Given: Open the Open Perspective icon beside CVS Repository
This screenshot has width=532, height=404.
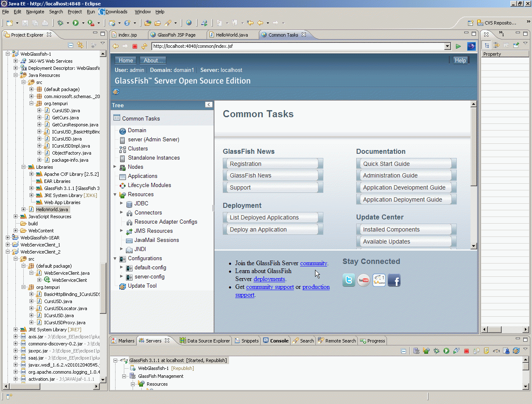Looking at the screenshot, I should pos(470,23).
